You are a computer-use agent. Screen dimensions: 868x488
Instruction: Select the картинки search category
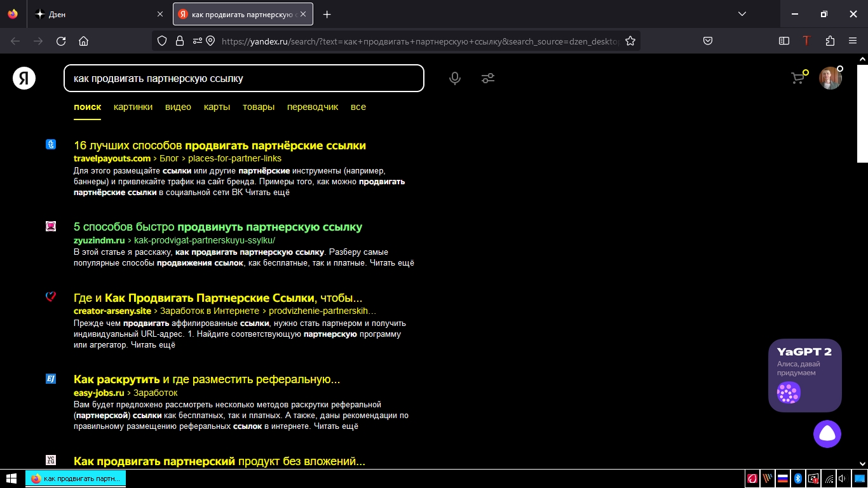(133, 107)
